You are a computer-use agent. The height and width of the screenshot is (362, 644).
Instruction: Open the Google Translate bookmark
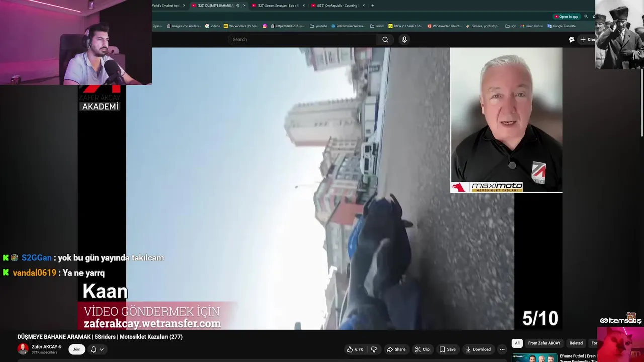[561, 26]
